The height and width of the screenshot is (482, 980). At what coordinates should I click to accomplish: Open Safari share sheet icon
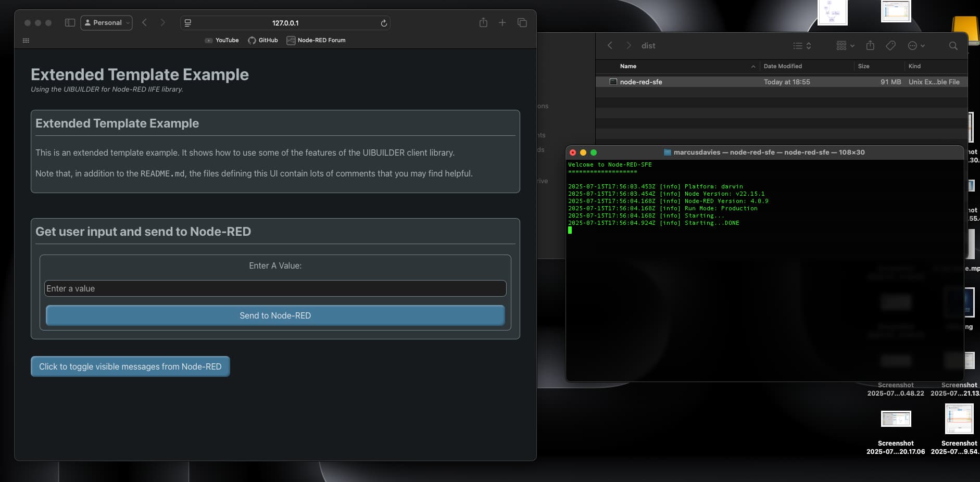[483, 22]
